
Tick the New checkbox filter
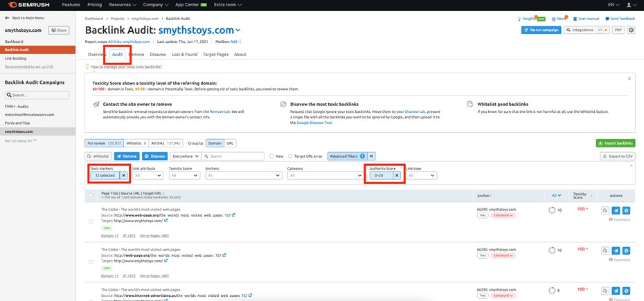pyautogui.click(x=271, y=156)
